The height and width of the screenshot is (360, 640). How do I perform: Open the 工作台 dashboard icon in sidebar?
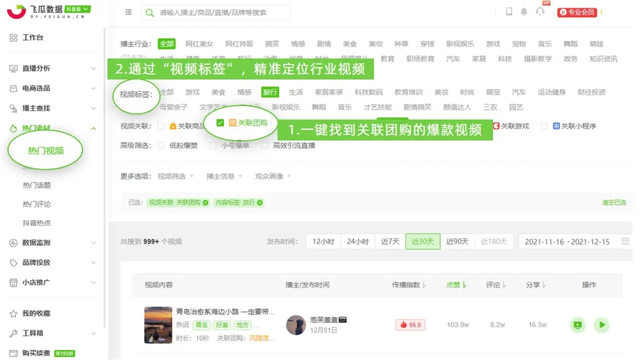pos(13,38)
